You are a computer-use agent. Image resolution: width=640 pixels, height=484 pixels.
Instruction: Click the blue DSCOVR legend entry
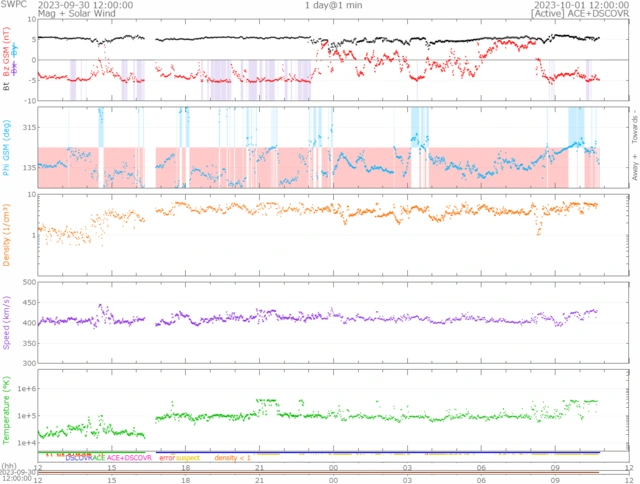click(x=78, y=458)
